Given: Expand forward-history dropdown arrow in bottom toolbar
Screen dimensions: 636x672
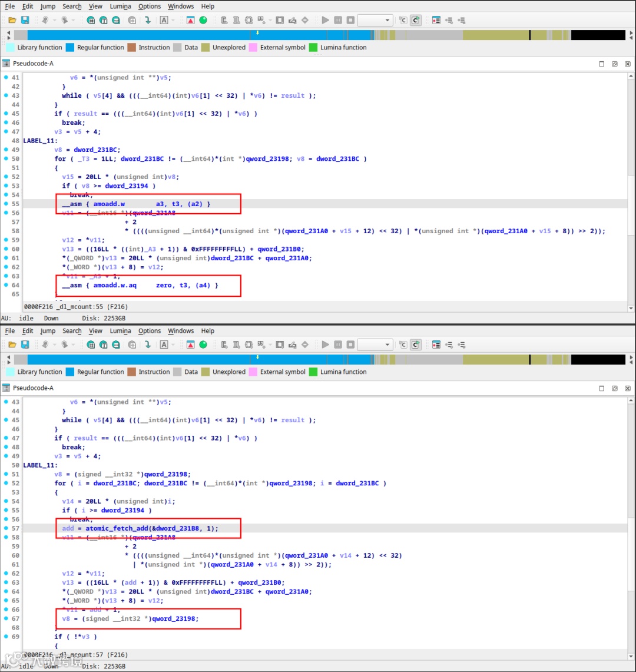Looking at the screenshot, I should tap(73, 345).
